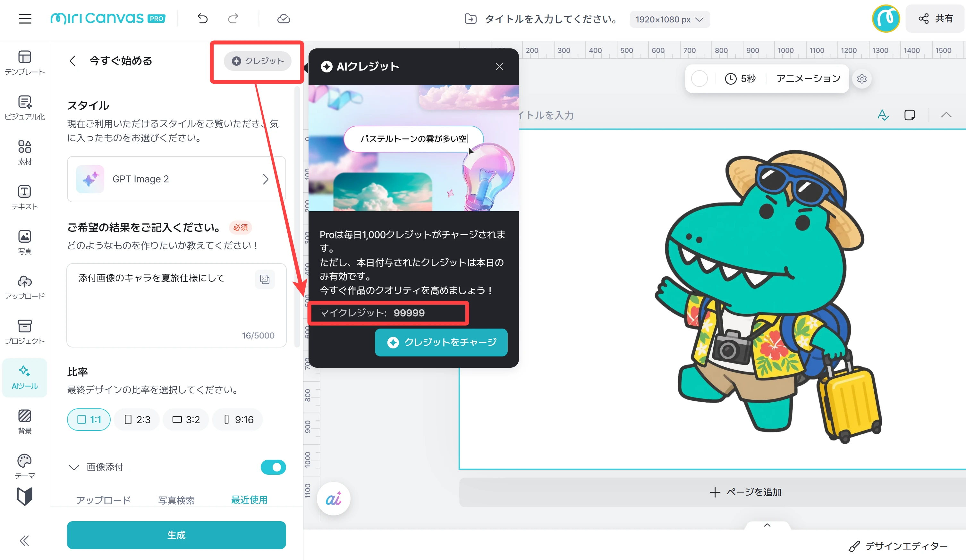This screenshot has width=966, height=560.
Task: Open the floating ai assistant button
Action: pyautogui.click(x=333, y=499)
